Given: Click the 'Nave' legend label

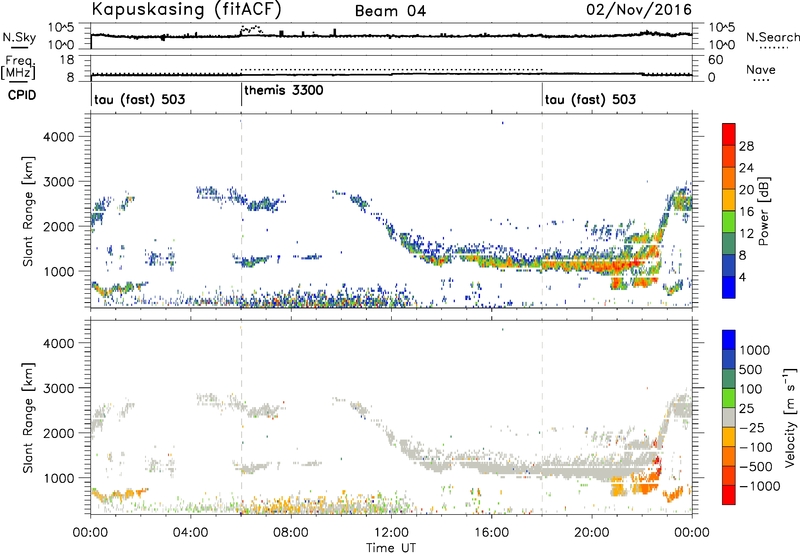Looking at the screenshot, I should [761, 69].
